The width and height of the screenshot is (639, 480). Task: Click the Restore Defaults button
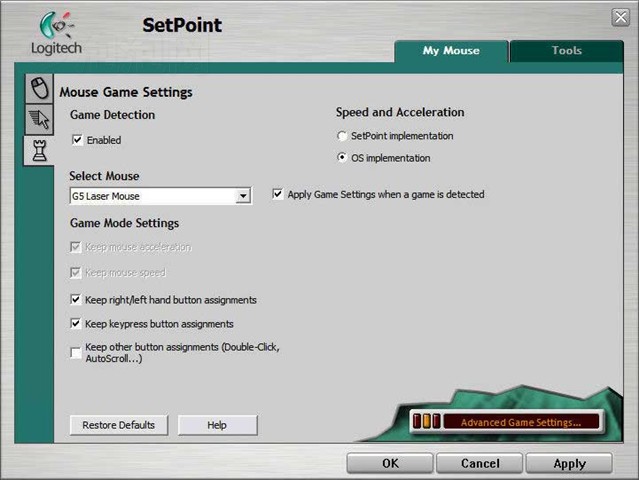coord(119,425)
